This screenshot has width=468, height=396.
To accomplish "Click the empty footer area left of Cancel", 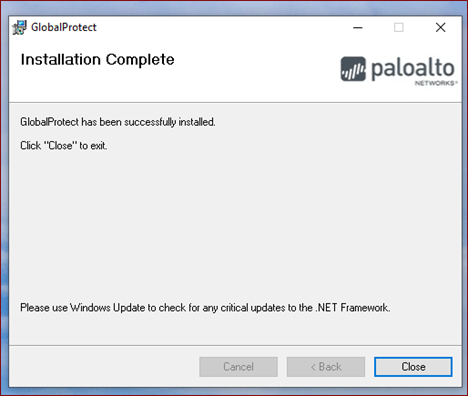I will click(103, 367).
